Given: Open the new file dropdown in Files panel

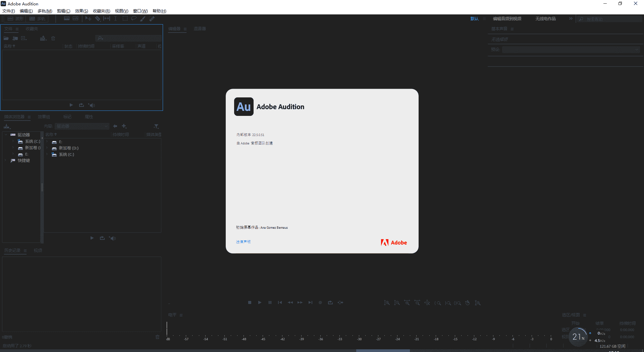Looking at the screenshot, I should [24, 38].
